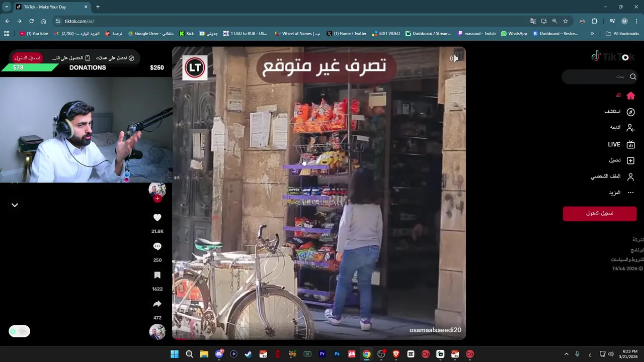644x362 pixels.
Task: Click Get app (الحصول على) button
Action: (x=71, y=58)
